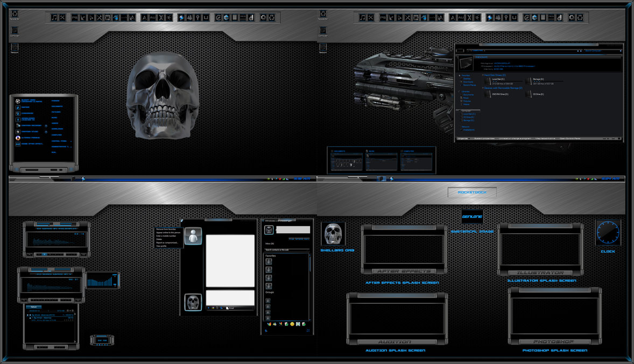Open the music note icon in the top-left dock
The image size is (634, 364).
54,18
